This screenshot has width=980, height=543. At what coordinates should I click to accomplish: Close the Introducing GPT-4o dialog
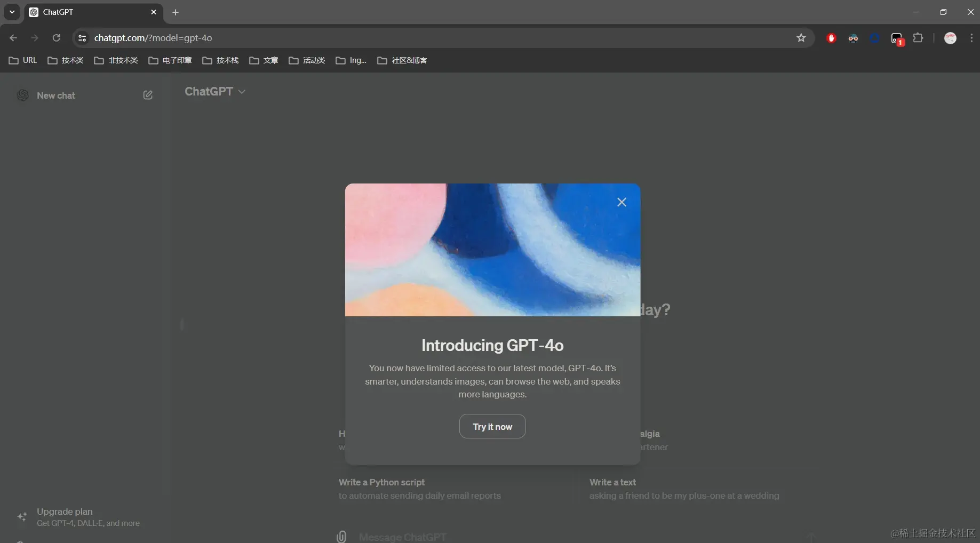coord(622,202)
